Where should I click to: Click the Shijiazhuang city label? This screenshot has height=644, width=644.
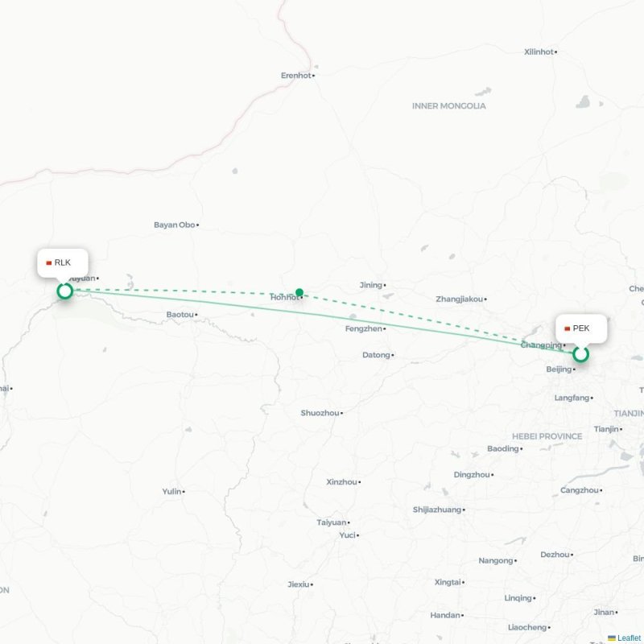click(x=437, y=510)
